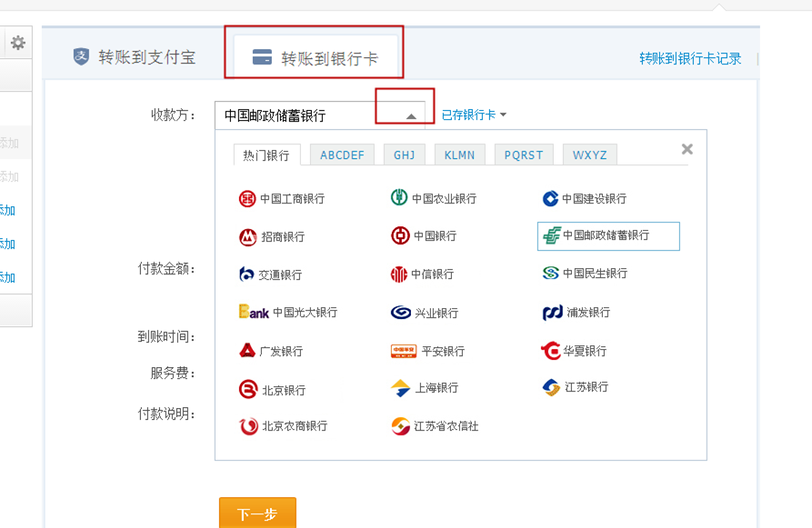Choose 中国建设银行 bank name
Viewport: 812px width, 528px height.
coord(595,199)
